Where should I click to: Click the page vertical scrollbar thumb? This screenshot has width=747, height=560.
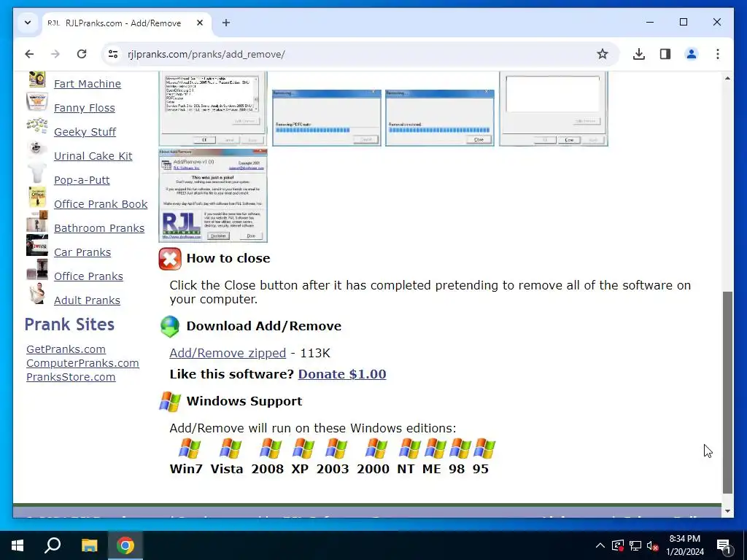pos(727,393)
